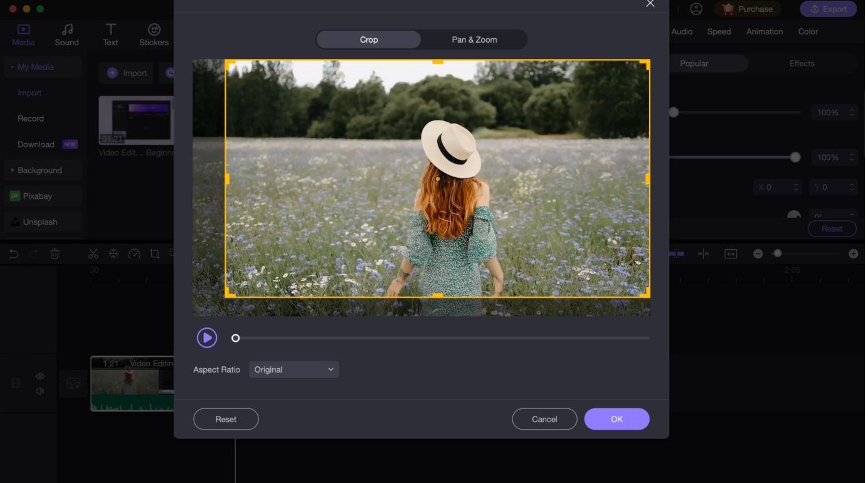Expand the Background section in sidebar

(x=40, y=171)
